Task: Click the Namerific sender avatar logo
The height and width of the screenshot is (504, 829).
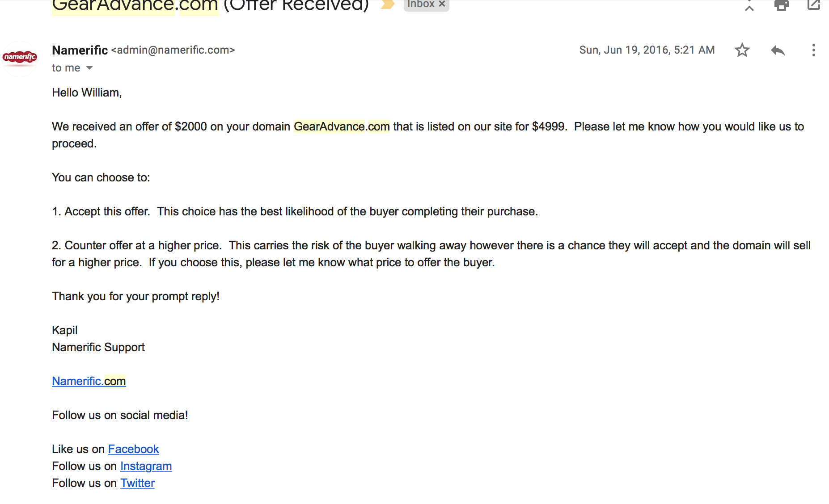Action: (x=20, y=58)
